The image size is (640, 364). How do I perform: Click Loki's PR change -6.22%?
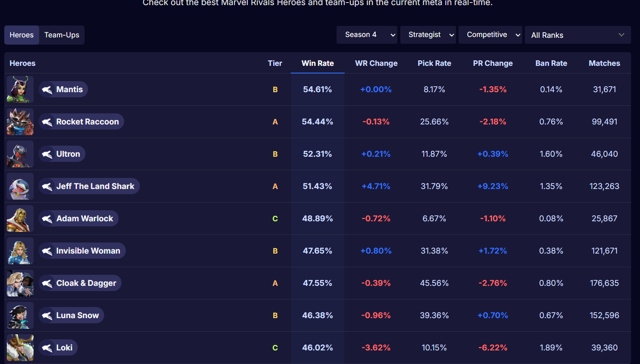pos(493,347)
